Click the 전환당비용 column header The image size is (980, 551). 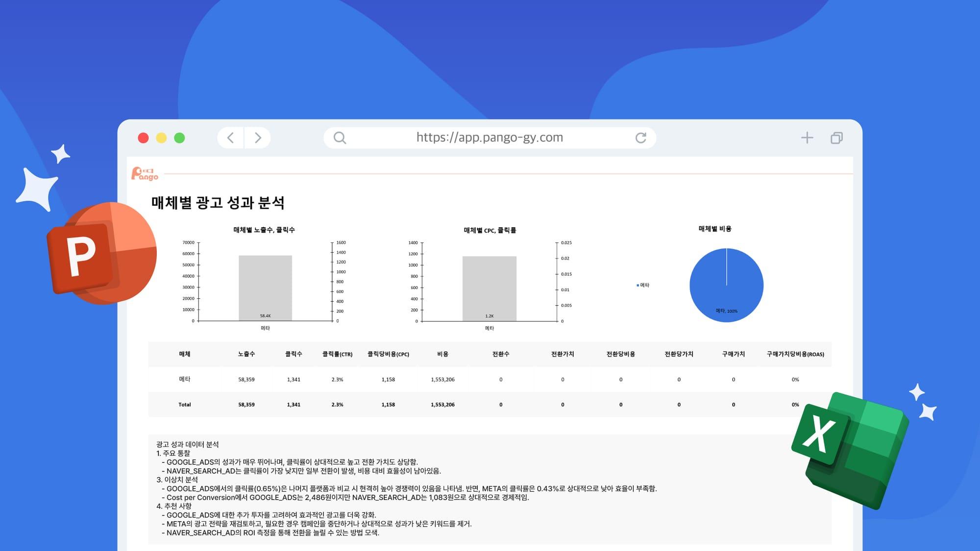(x=621, y=354)
